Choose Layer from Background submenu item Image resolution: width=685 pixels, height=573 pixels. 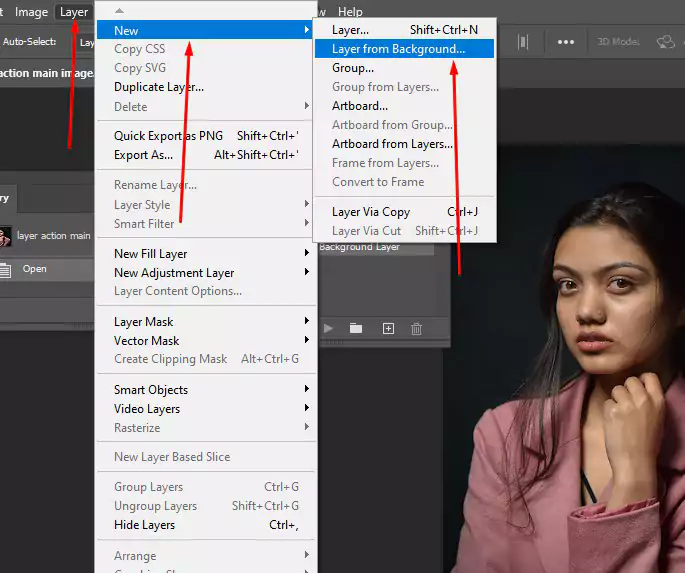405,49
